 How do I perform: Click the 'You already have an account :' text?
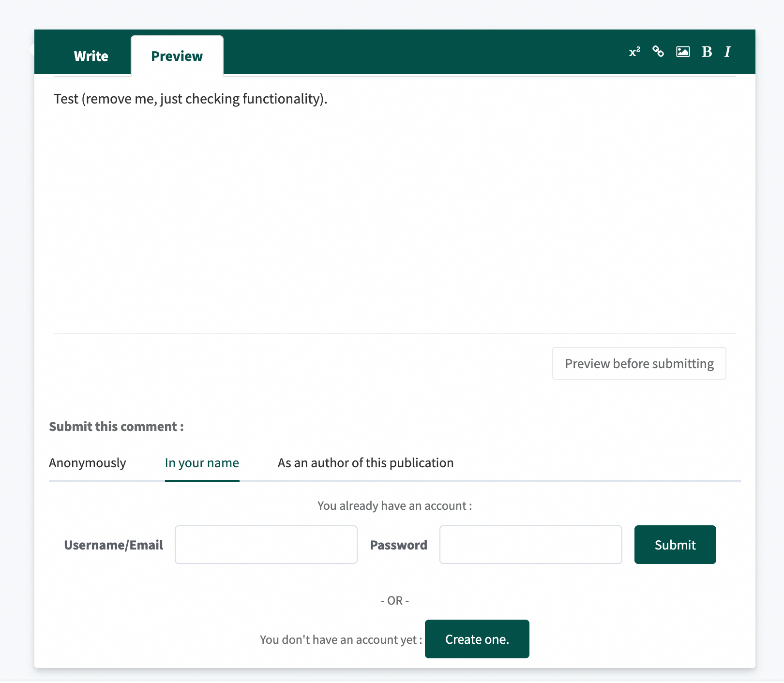tap(394, 506)
